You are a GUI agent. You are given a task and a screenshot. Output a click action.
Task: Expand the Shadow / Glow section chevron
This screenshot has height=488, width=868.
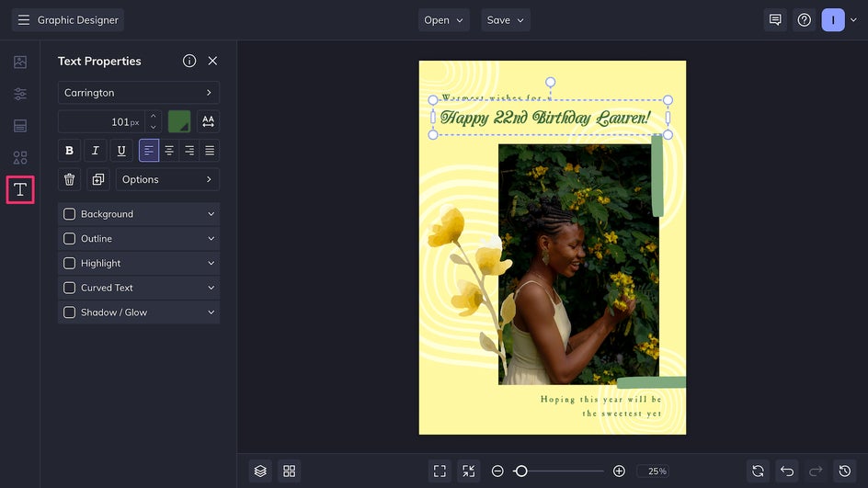(x=211, y=312)
